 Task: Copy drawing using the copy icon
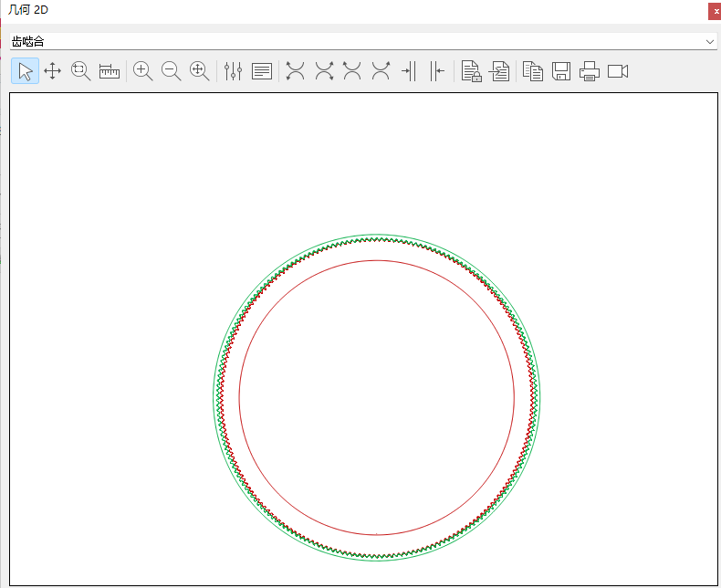[533, 71]
